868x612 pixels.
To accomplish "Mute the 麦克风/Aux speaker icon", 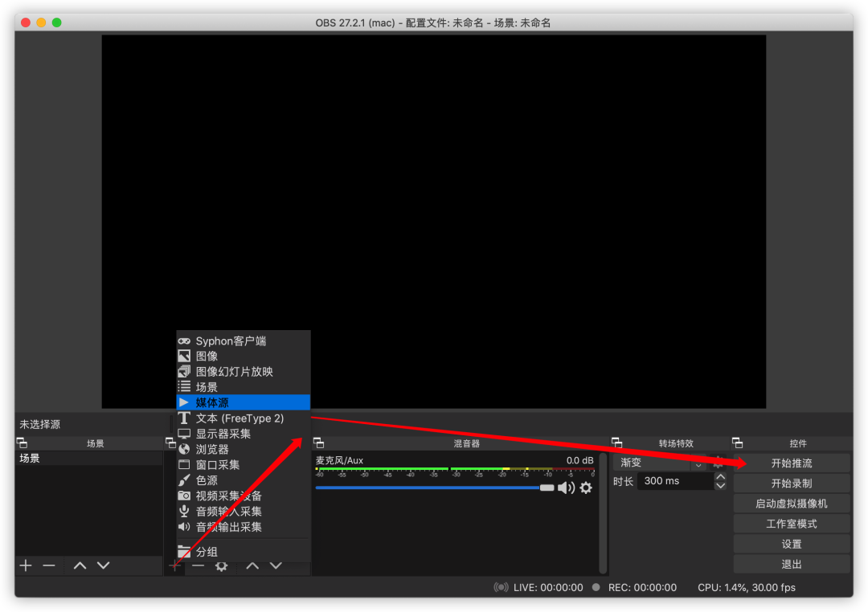I will (566, 488).
